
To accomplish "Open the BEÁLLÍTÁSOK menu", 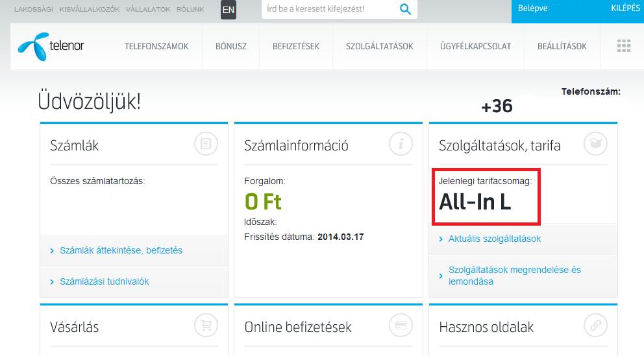I will click(562, 46).
